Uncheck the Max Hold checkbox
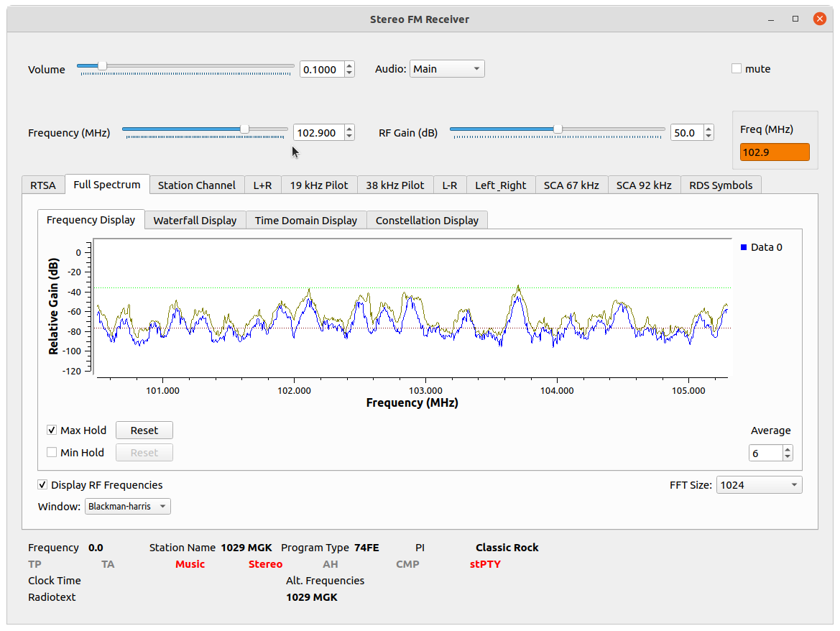The height and width of the screenshot is (631, 840). pyautogui.click(x=52, y=430)
